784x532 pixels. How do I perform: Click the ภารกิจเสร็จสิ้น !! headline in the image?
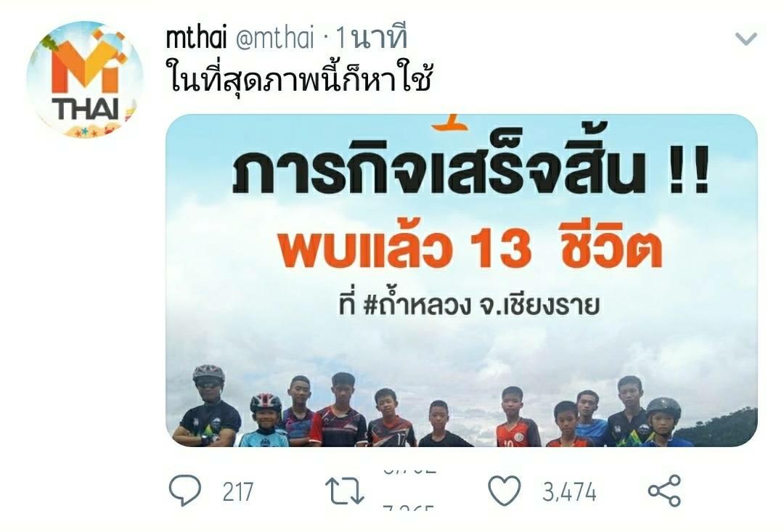(470, 165)
